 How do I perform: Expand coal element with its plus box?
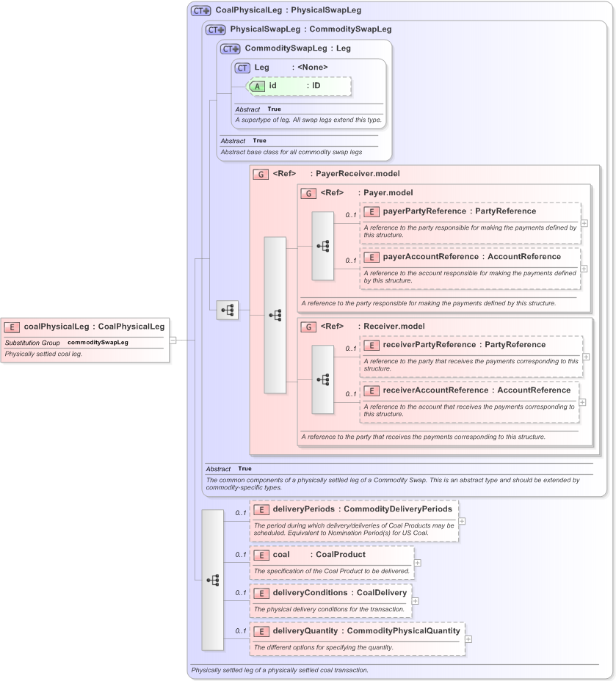(418, 563)
